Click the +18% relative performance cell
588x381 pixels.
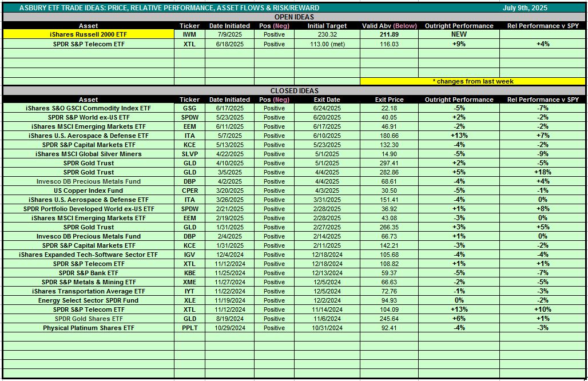click(x=542, y=172)
